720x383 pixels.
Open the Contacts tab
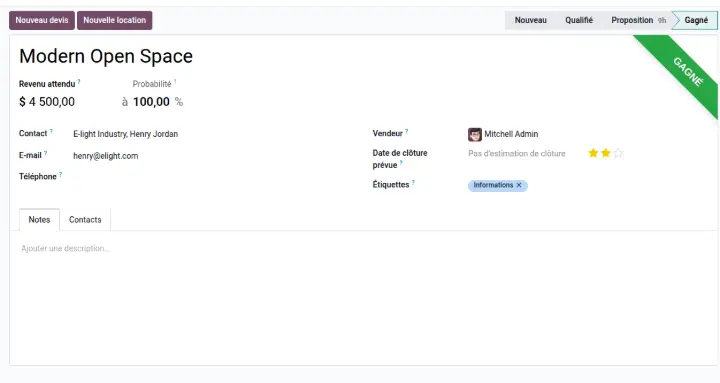pyautogui.click(x=85, y=220)
